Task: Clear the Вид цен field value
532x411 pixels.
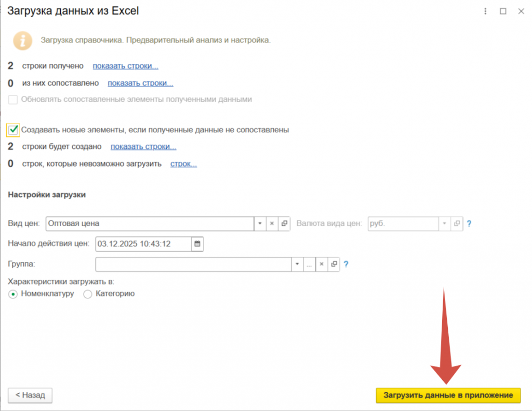Action: tap(272, 224)
